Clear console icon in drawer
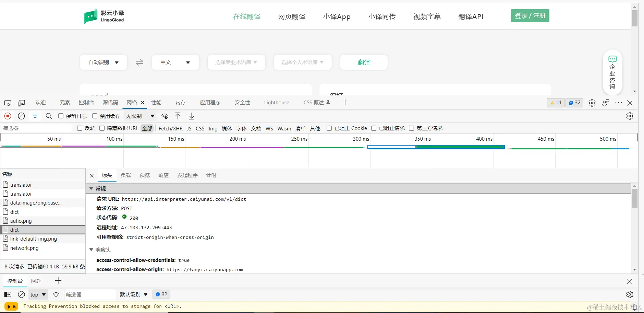 point(21,294)
